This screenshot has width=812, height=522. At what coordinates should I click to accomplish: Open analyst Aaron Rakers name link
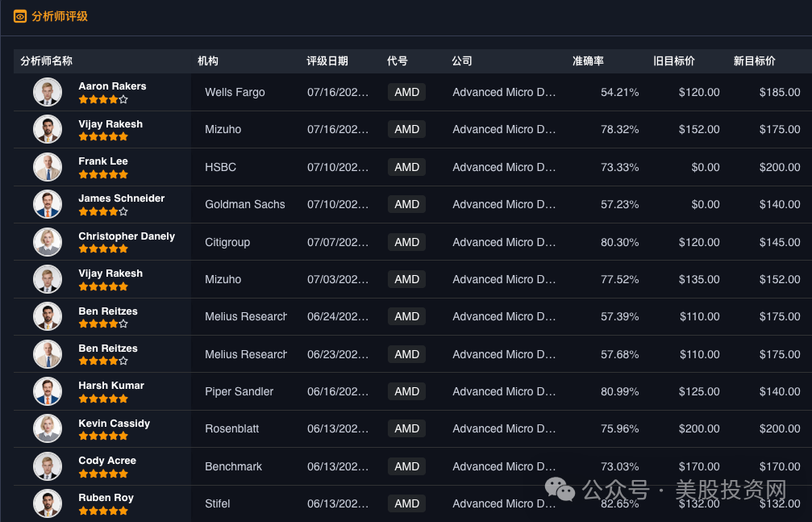[x=112, y=86]
